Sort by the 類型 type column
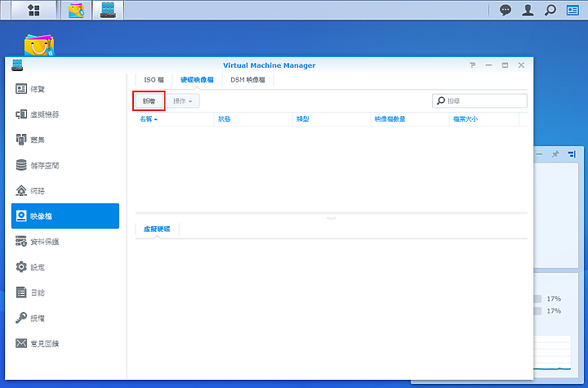This screenshot has height=388, width=588. (332, 119)
